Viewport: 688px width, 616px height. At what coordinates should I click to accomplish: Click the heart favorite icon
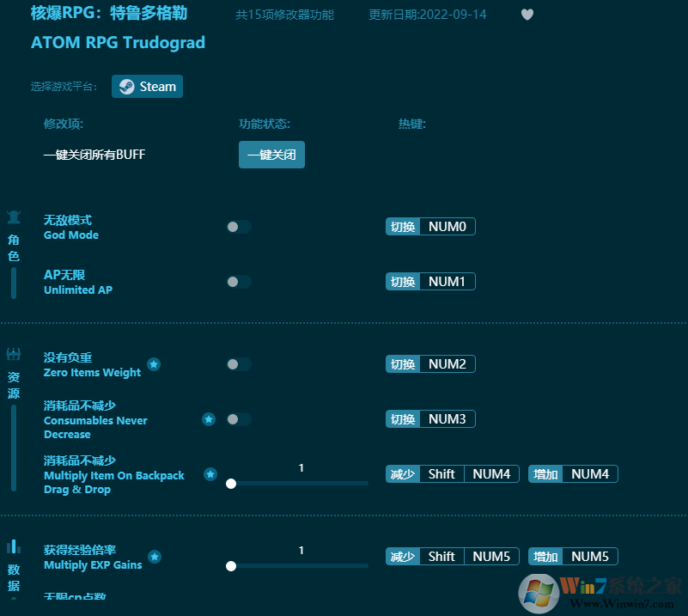coord(527,15)
